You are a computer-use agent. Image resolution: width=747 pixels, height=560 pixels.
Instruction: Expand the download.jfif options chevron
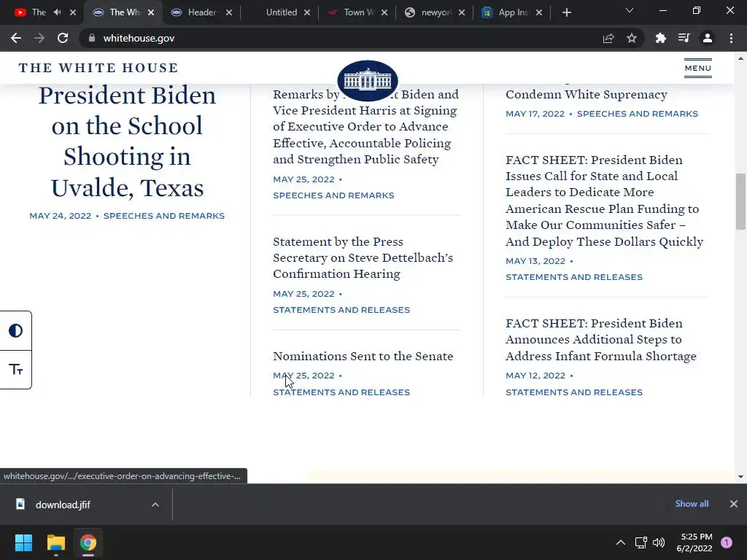point(155,505)
